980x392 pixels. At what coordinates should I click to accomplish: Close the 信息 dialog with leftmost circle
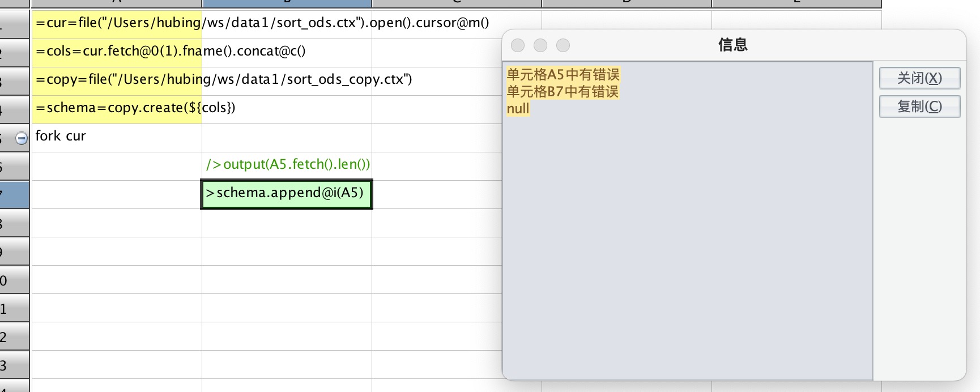(518, 45)
